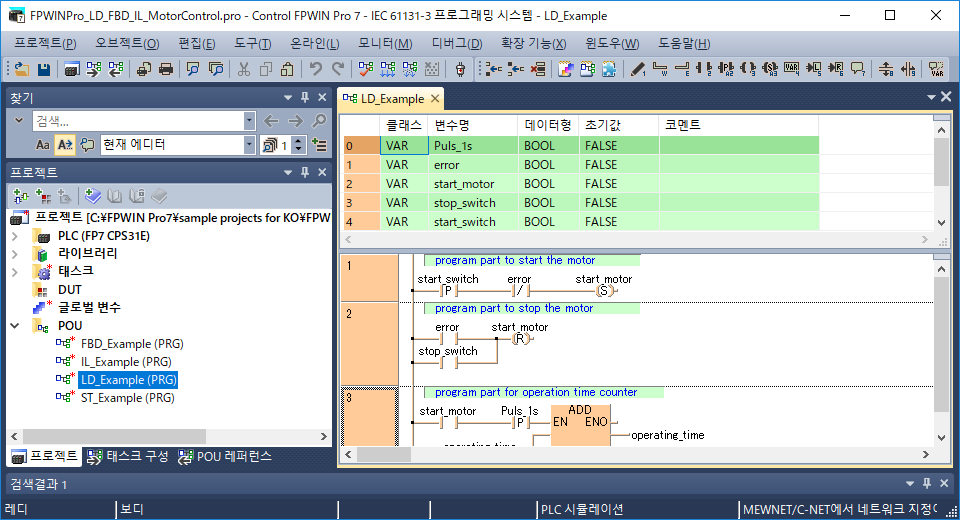Insert a variable with the VAR tool
The height and width of the screenshot is (520, 960).
click(792, 69)
